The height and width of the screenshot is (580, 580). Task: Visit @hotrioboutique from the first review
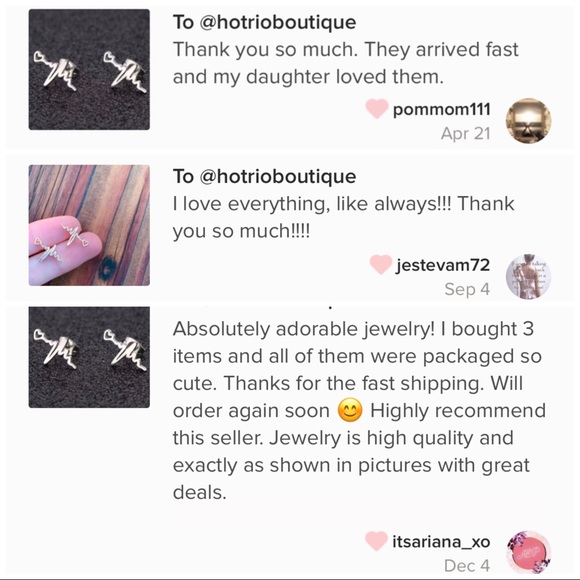click(x=278, y=23)
